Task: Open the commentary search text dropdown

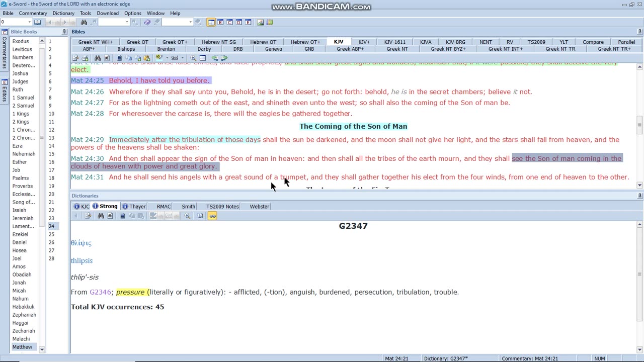Action: (x=190, y=22)
